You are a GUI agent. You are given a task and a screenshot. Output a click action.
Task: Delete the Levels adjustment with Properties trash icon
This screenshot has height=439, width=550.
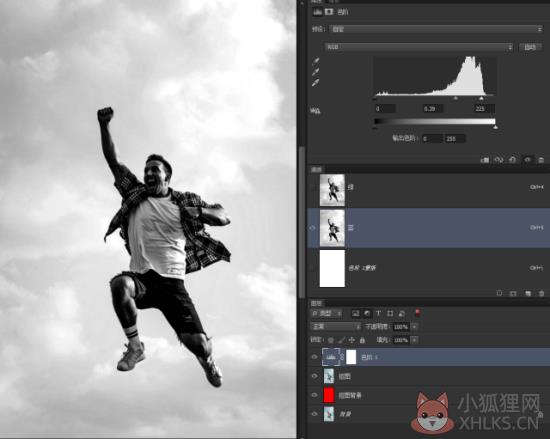[x=541, y=160]
